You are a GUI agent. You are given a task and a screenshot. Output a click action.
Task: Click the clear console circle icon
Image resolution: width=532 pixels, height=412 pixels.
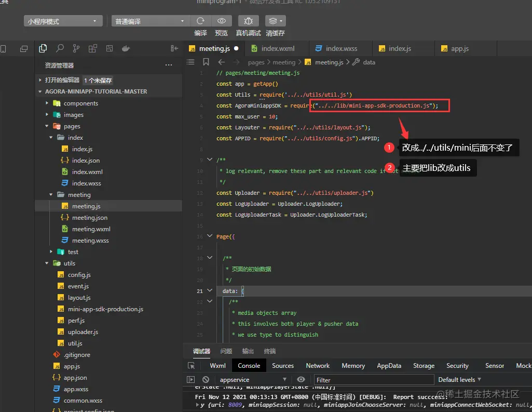tap(206, 379)
